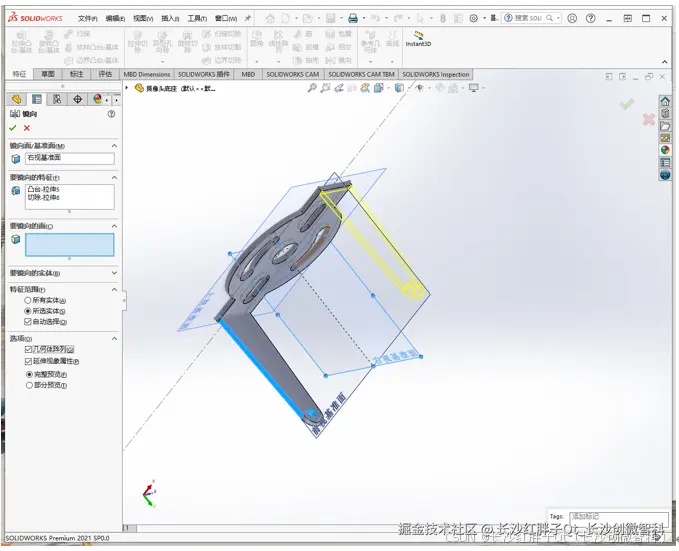Open the DimXpertManager crosshair tab icon
679x551 pixels.
click(x=78, y=99)
